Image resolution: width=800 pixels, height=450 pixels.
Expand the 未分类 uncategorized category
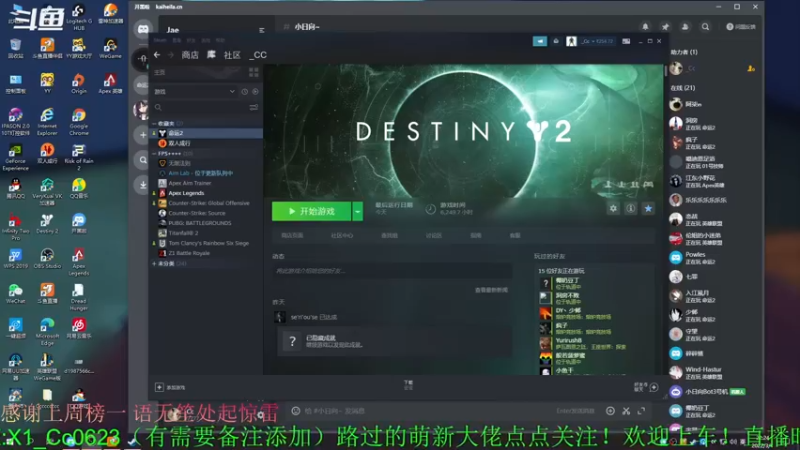pos(155,263)
